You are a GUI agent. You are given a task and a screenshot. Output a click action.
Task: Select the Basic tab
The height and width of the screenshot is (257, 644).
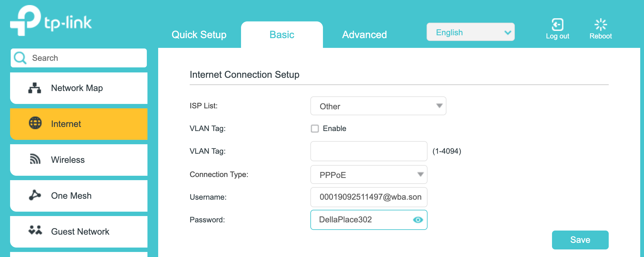(282, 35)
